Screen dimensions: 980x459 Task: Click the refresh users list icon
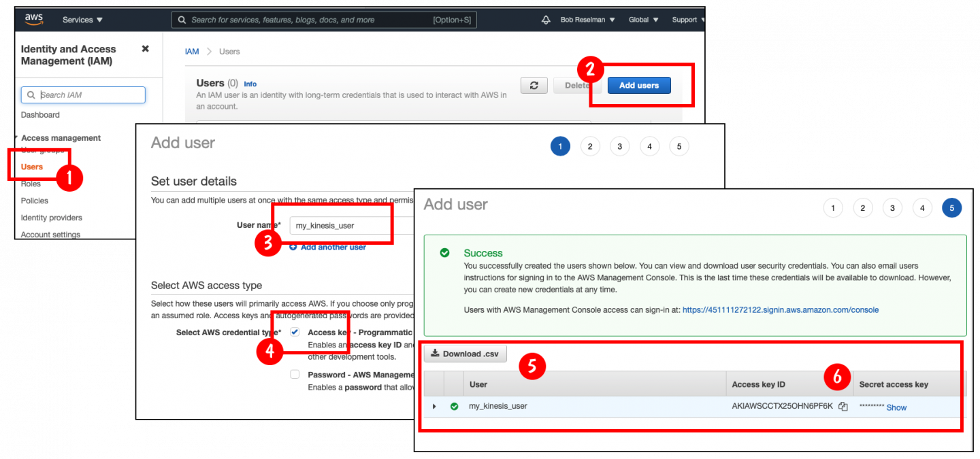click(534, 85)
